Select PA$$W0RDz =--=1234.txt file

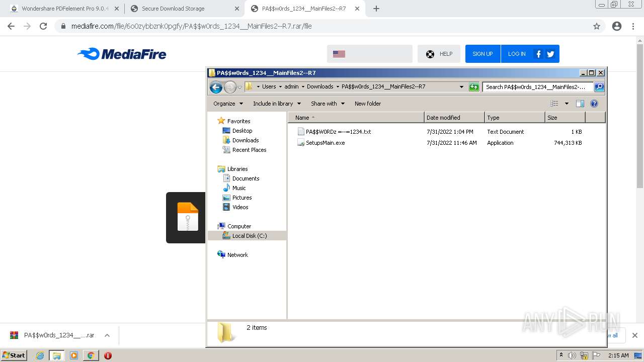click(335, 132)
